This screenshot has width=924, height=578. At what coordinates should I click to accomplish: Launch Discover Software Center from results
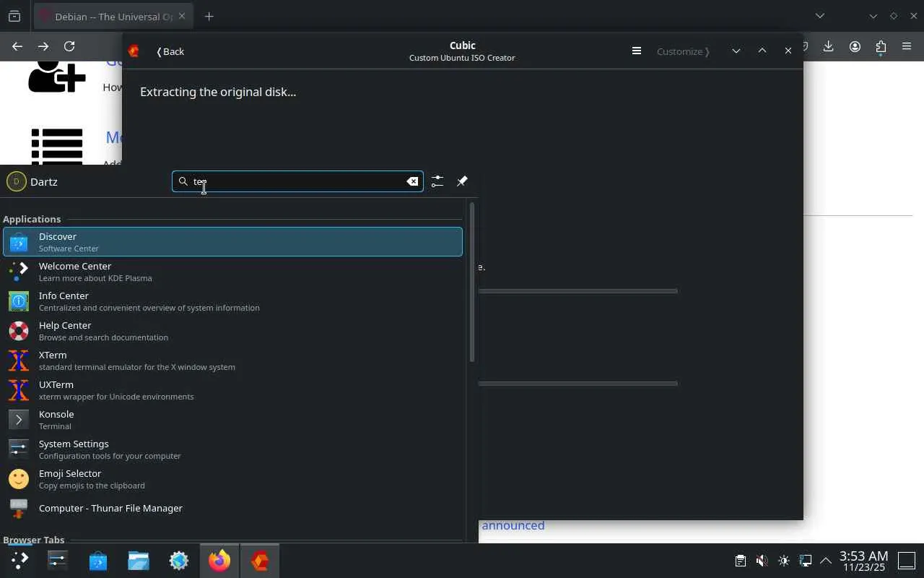(x=232, y=242)
